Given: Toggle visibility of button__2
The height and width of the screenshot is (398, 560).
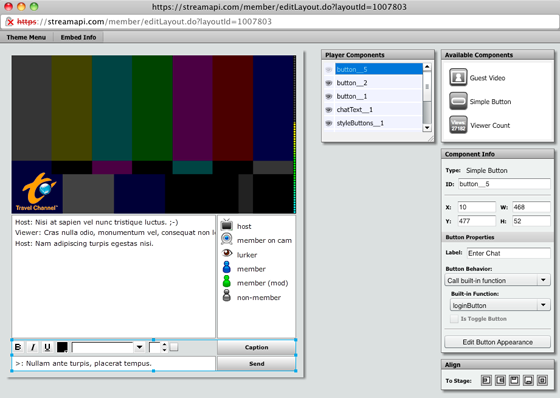Looking at the screenshot, I should coord(329,83).
